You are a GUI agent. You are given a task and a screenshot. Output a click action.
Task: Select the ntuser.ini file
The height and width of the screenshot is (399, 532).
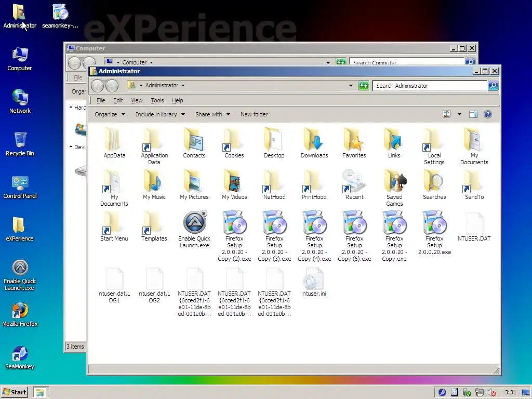point(314,282)
